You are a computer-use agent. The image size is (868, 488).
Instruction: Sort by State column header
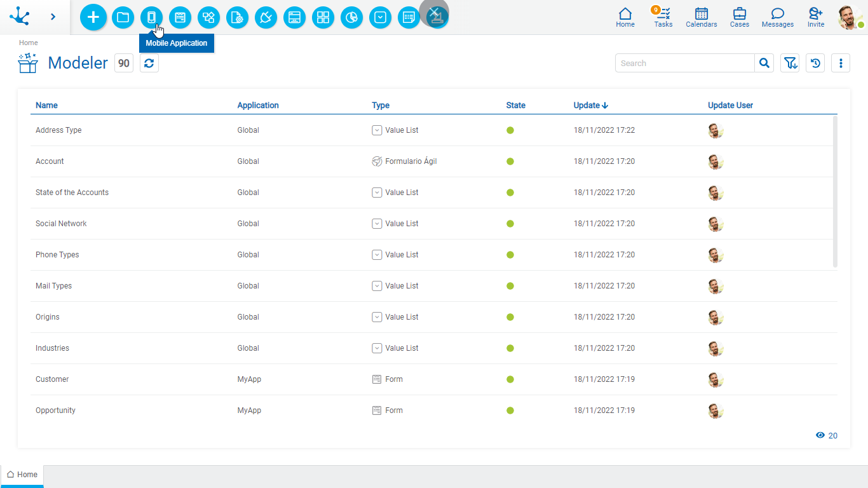[516, 105]
